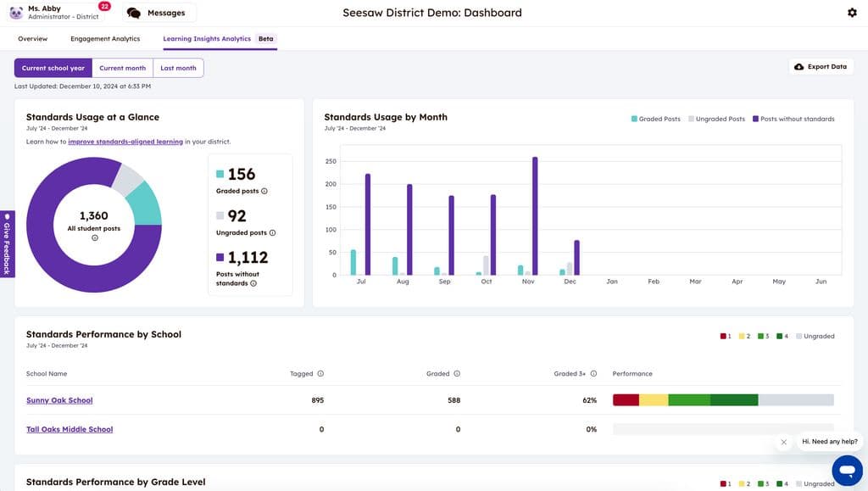868x491 pixels.
Task: Click info icon next to Graded 3+ column
Action: click(x=593, y=373)
